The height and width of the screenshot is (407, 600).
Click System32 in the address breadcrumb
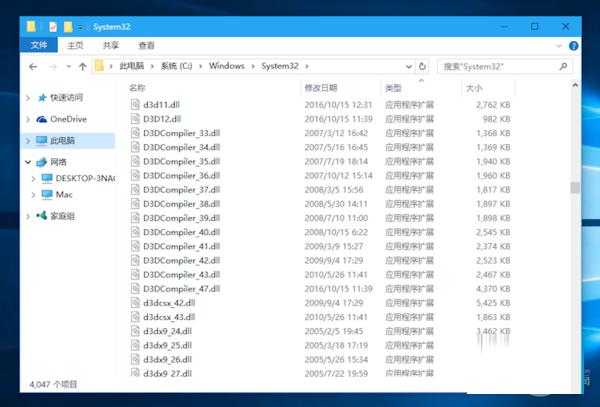click(x=280, y=66)
